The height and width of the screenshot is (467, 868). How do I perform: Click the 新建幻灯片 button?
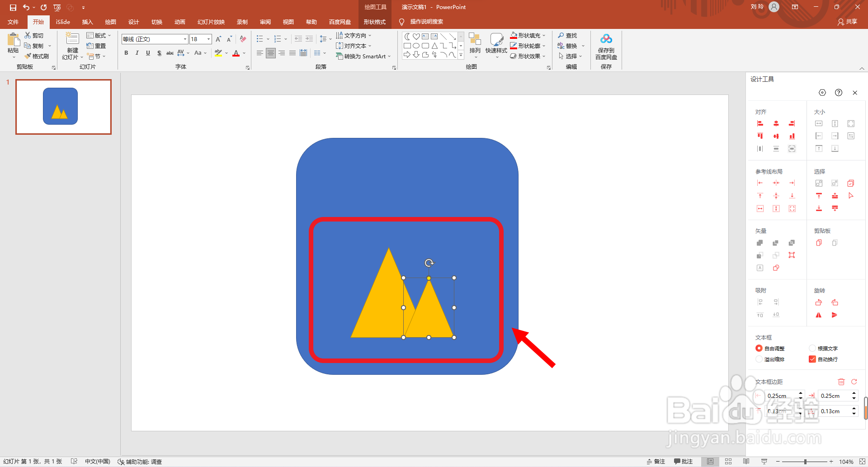72,46
